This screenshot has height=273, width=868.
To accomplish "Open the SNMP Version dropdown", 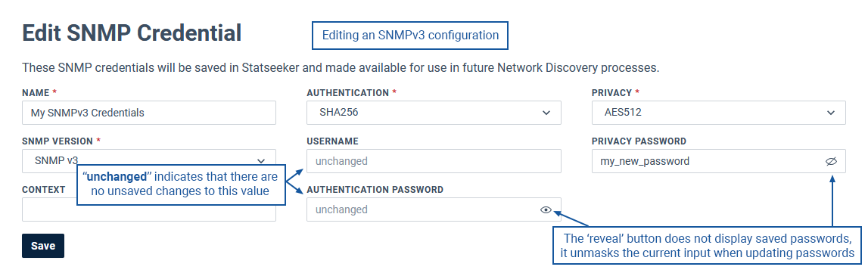I will 149,161.
